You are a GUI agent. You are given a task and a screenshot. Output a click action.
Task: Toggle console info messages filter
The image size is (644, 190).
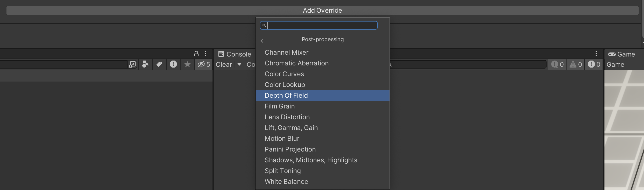point(557,64)
